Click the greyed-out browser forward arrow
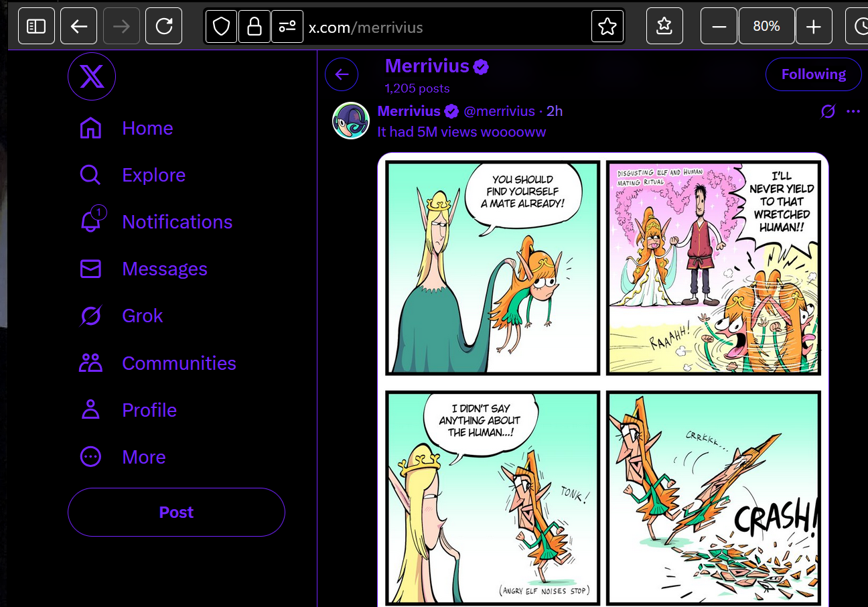Viewport: 868px width, 607px height. [x=121, y=26]
